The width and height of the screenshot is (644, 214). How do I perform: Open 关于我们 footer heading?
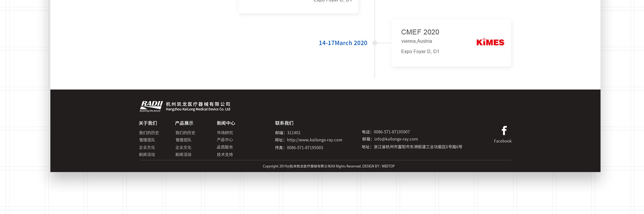(x=148, y=123)
